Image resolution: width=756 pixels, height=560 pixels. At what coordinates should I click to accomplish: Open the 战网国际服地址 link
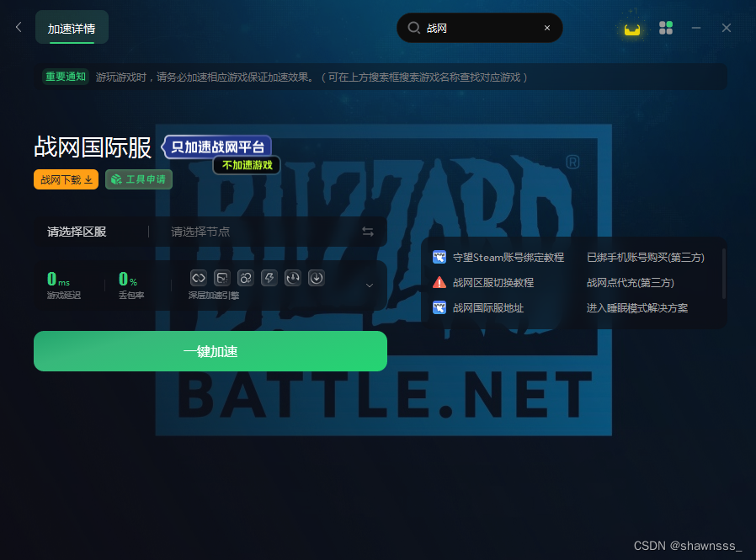[488, 307]
